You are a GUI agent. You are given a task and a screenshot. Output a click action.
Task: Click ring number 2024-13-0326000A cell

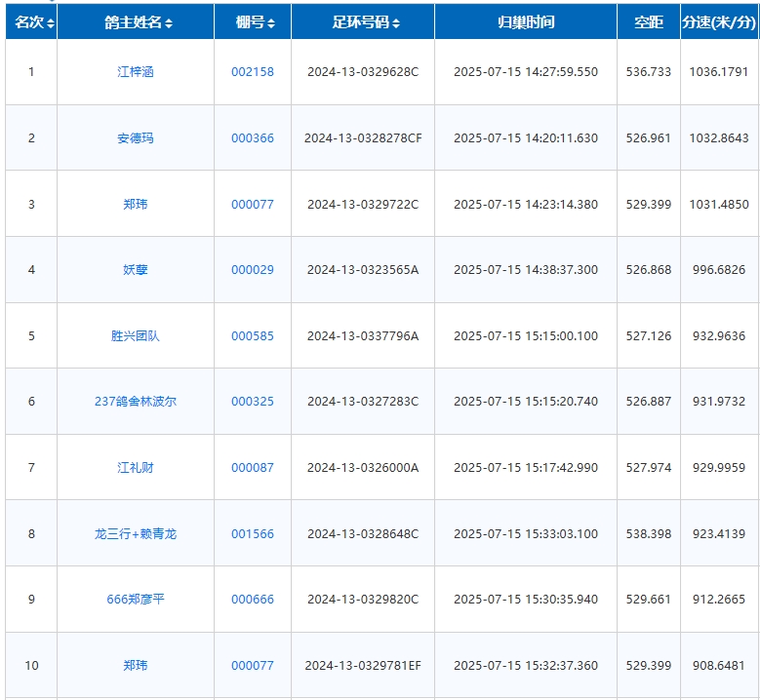click(x=363, y=468)
